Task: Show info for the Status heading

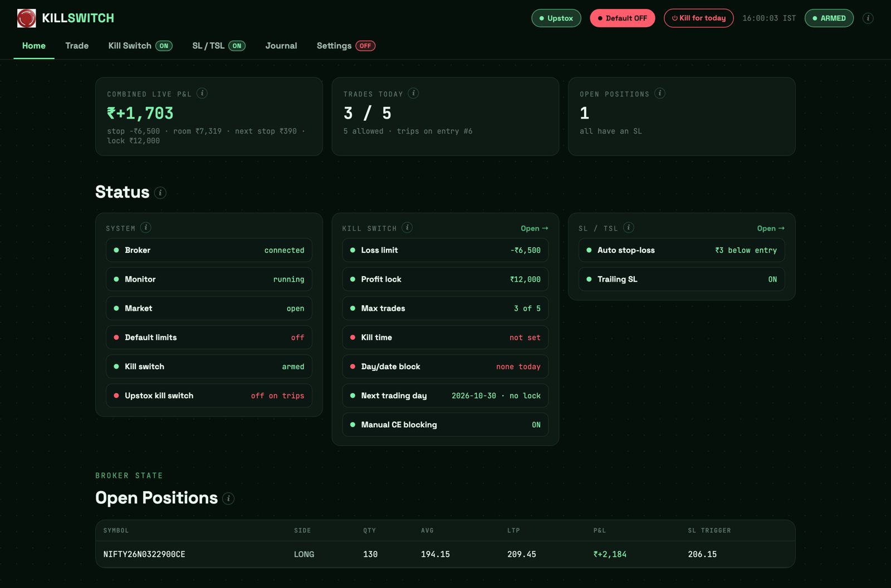Action: [160, 193]
